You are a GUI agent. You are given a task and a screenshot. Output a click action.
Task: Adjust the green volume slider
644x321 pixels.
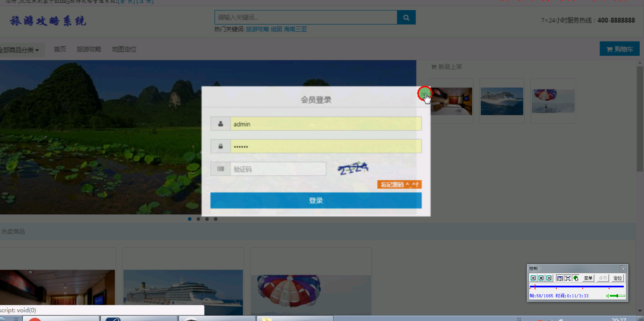pos(617,296)
